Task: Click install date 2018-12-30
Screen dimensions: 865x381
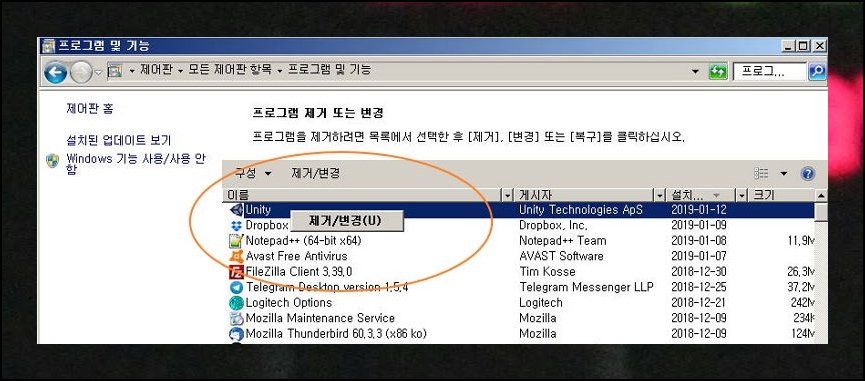Action: tap(699, 272)
